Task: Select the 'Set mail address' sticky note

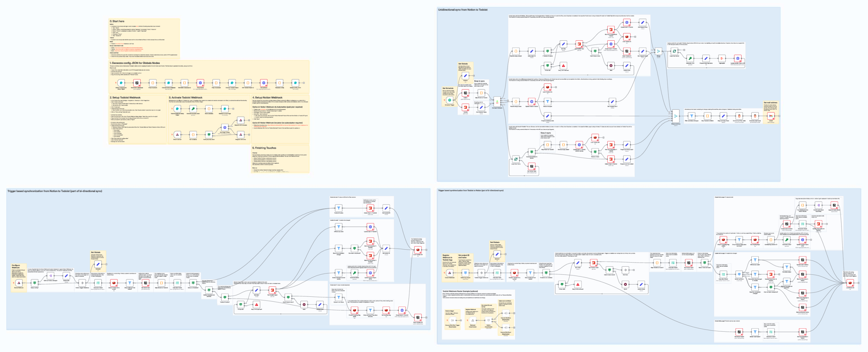Action: (771, 112)
